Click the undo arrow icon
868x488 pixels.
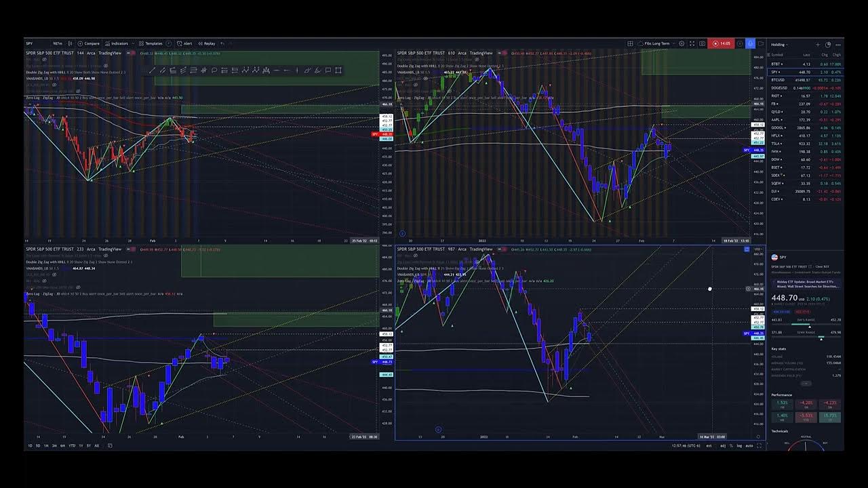click(222, 43)
